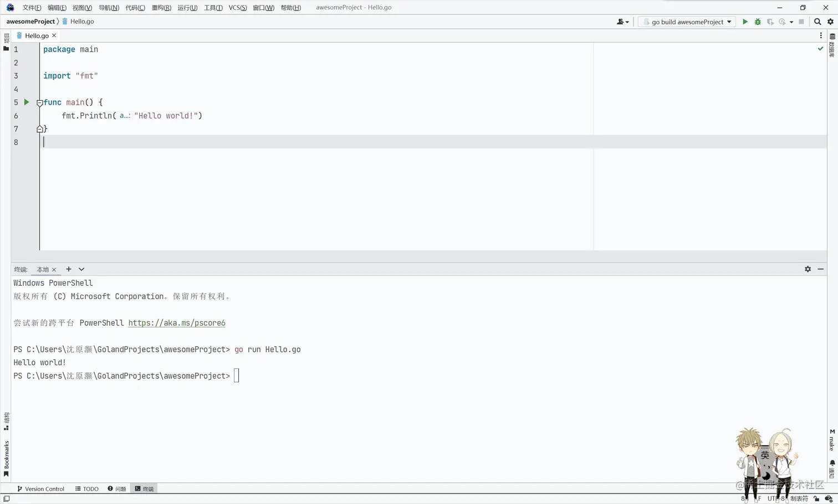Change the UTF-8 file encoding in the status bar
Viewport: 838px width, 504px height.
click(776, 498)
